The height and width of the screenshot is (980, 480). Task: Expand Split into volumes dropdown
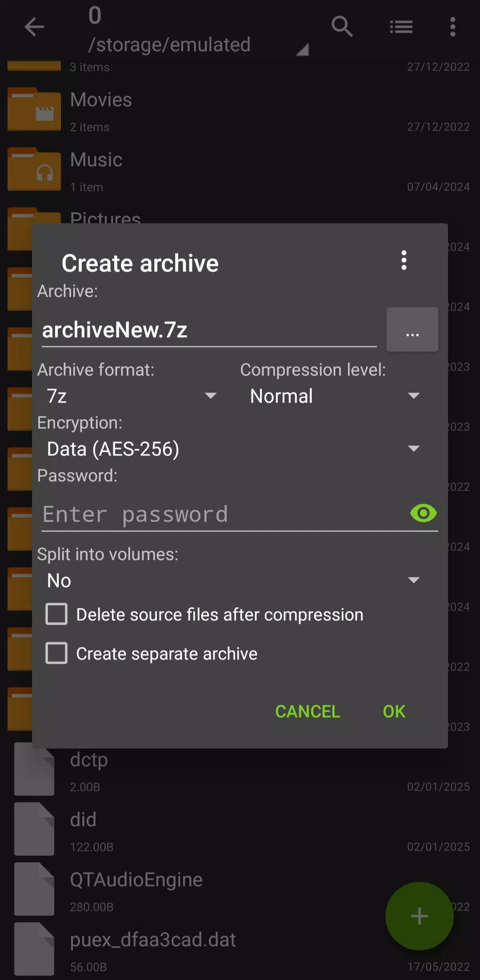pos(233,580)
